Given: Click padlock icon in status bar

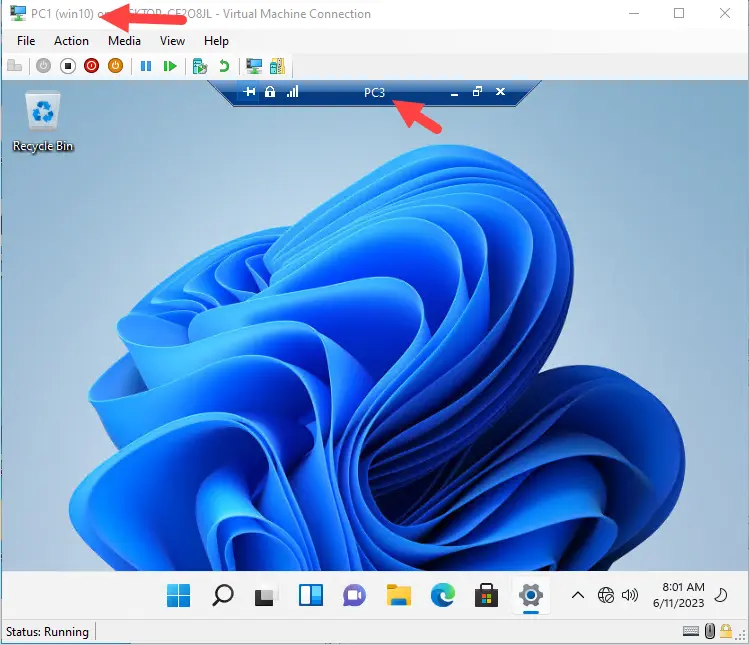Looking at the screenshot, I should coord(726,631).
